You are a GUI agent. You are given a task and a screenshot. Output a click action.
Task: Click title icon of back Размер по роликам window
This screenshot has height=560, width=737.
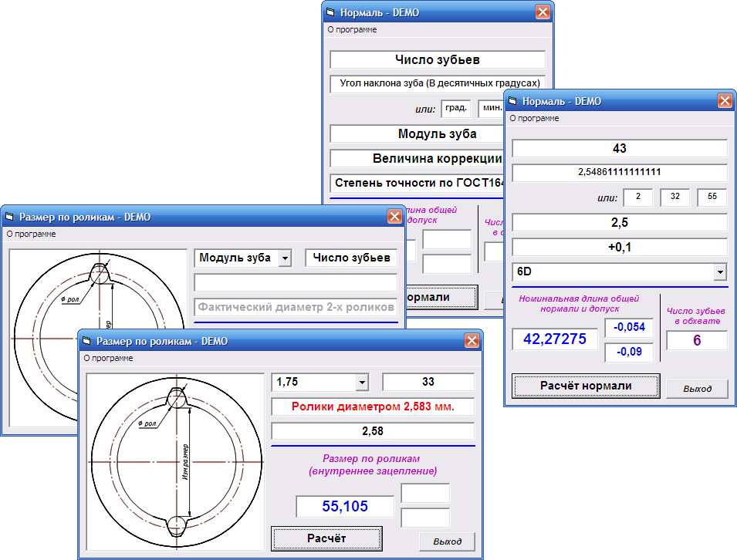coord(10,217)
